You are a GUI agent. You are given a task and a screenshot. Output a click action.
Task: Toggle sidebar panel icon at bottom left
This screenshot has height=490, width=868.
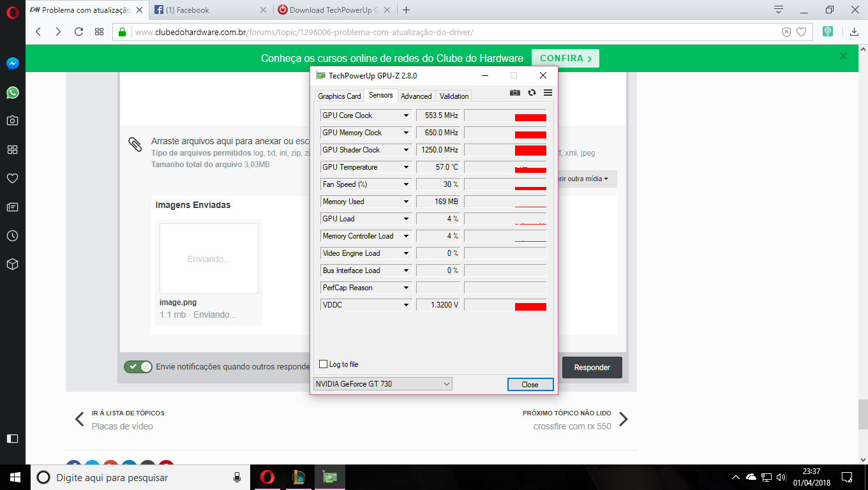pyautogui.click(x=12, y=438)
